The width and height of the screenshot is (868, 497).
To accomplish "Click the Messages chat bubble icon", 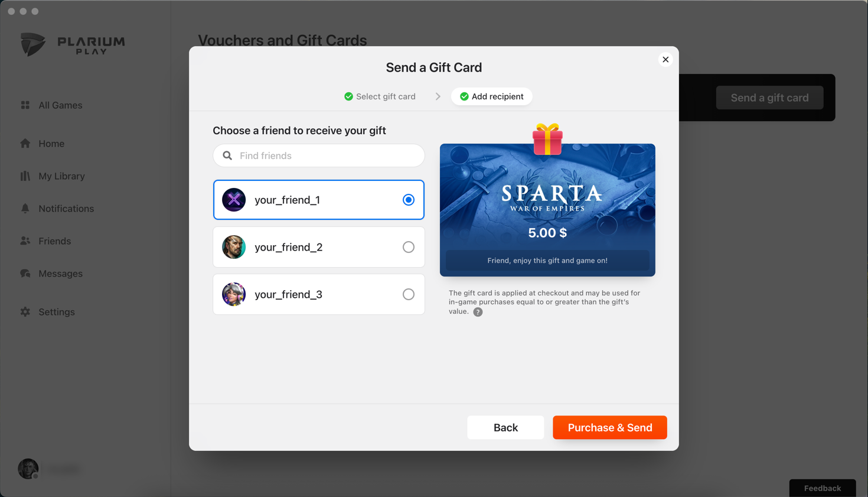I will [25, 274].
